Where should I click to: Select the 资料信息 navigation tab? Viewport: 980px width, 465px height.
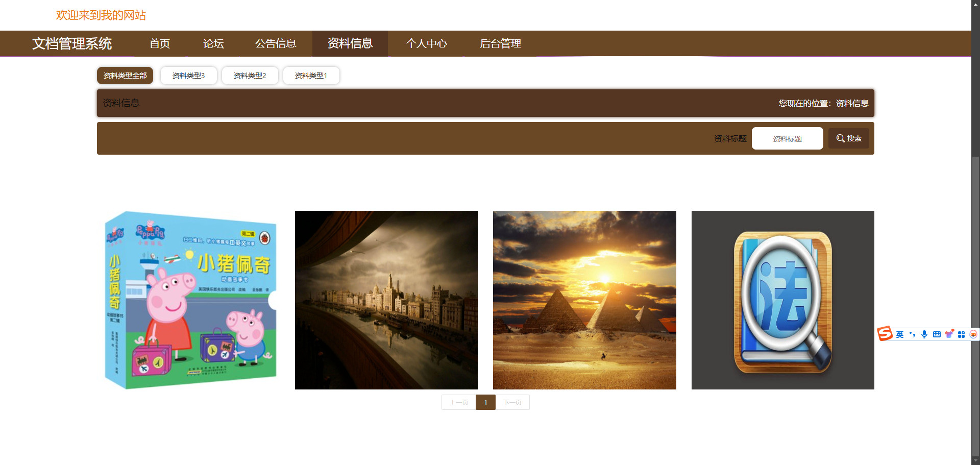pos(350,43)
